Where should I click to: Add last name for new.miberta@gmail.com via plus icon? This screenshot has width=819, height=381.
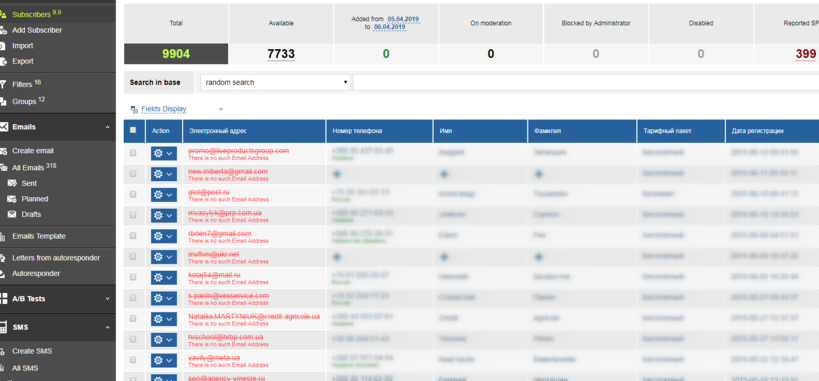pyautogui.click(x=539, y=174)
